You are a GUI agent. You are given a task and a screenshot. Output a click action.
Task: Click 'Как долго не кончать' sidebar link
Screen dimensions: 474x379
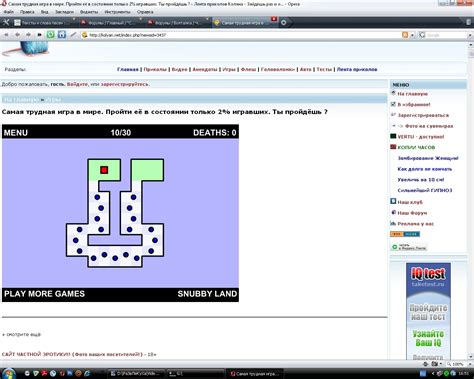click(425, 169)
